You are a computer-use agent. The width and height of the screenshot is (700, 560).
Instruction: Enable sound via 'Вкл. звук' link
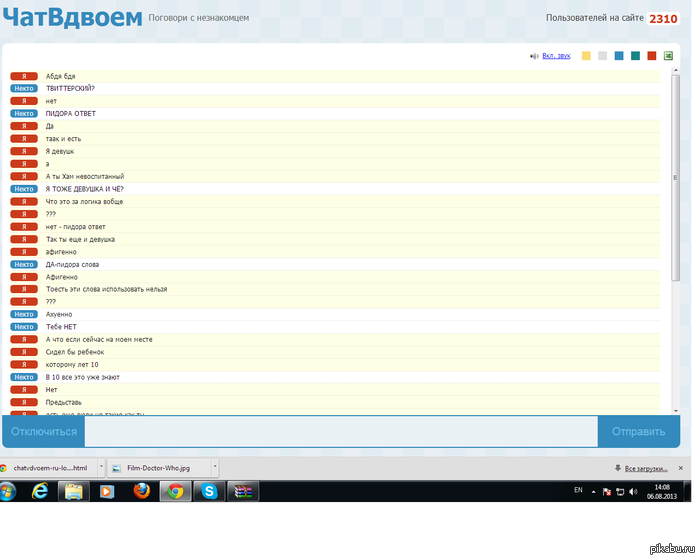557,57
